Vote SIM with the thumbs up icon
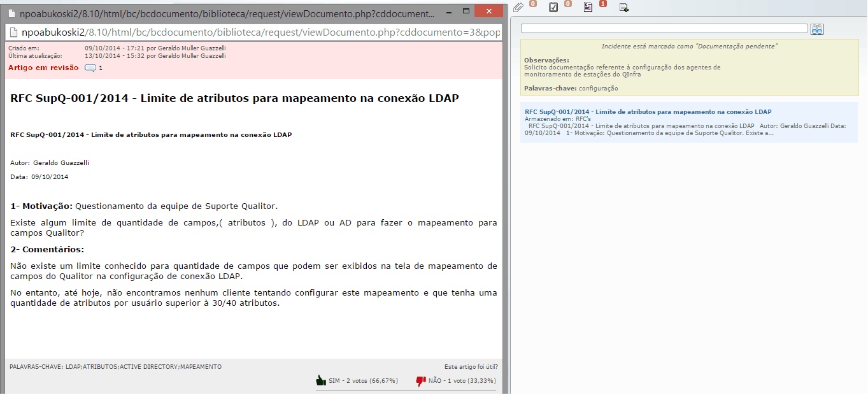This screenshot has width=868, height=395. coord(321,380)
